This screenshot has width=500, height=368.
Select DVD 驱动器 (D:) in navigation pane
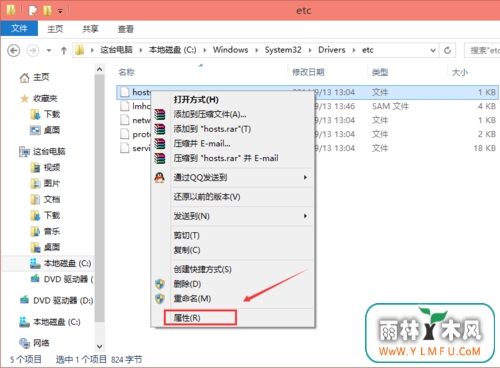coord(63,301)
